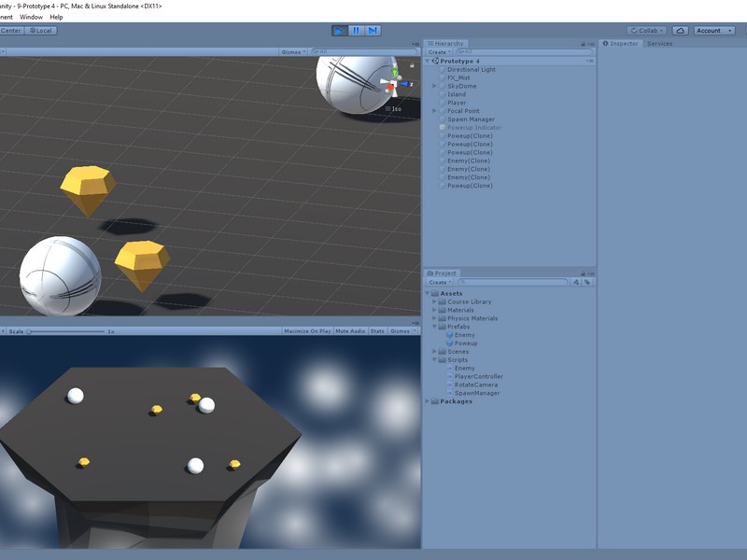The image size is (747, 560).
Task: Toggle the Local handle rotation button
Action: 40,31
